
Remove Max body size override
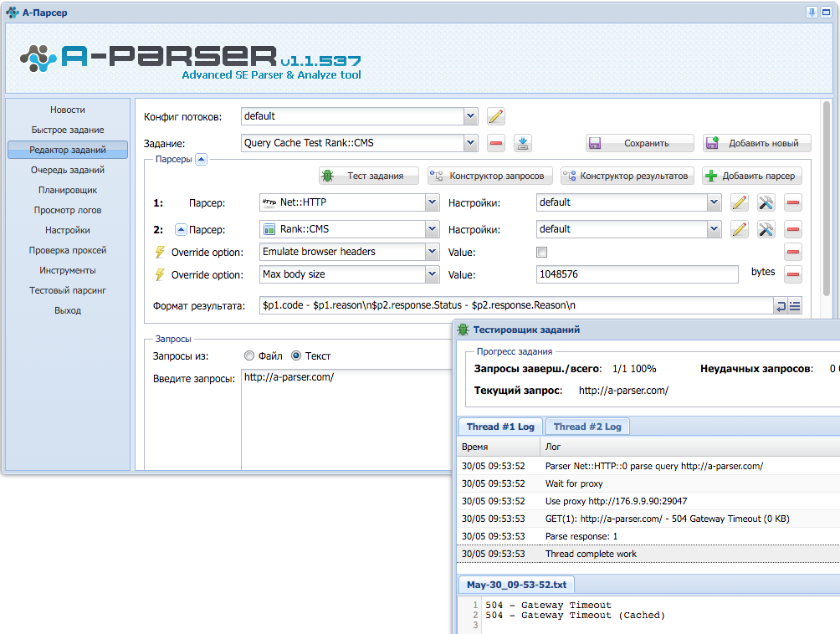793,274
